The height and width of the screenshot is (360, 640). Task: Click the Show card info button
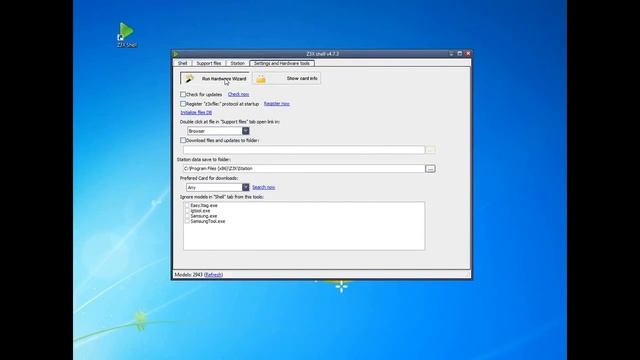pos(287,78)
